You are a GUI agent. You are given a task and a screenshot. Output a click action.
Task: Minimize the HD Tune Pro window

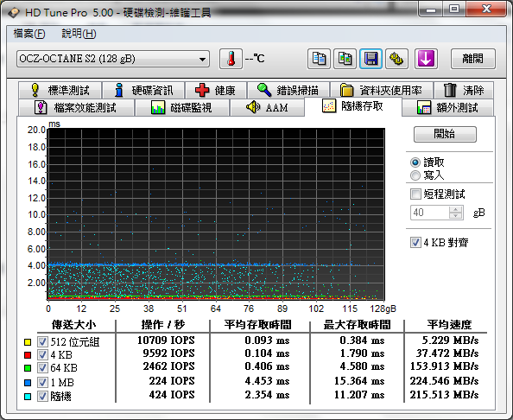(431, 10)
